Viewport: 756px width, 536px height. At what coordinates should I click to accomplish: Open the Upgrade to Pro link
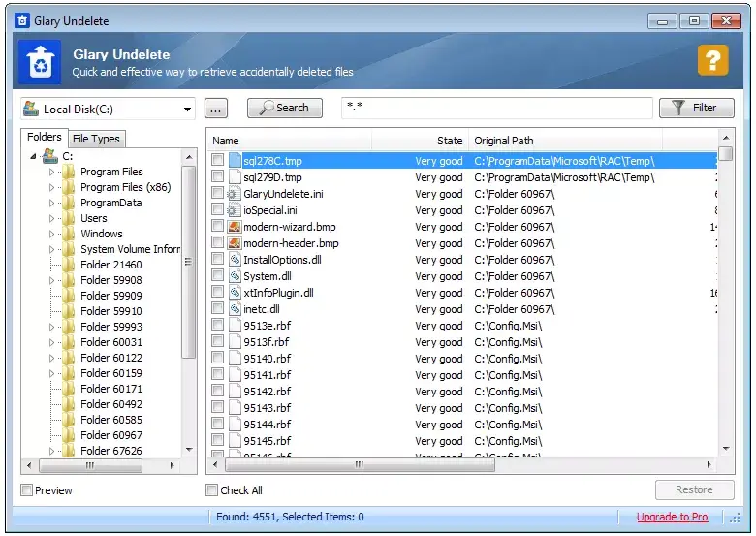tap(672, 517)
